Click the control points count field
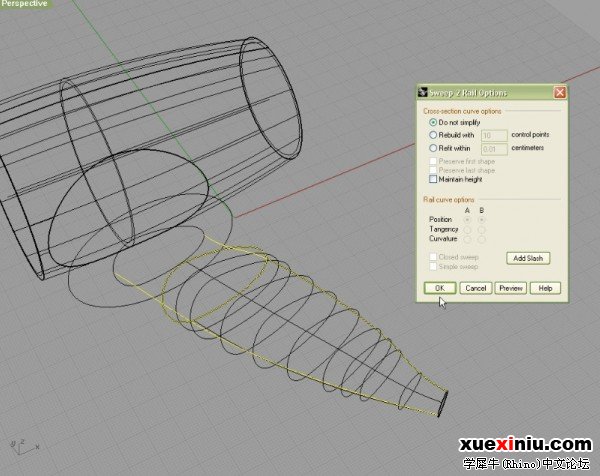Image resolution: width=600 pixels, height=476 pixels. click(494, 135)
